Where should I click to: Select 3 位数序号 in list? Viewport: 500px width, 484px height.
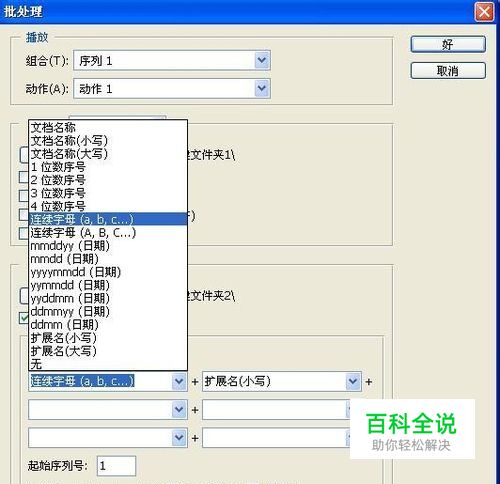(x=108, y=193)
